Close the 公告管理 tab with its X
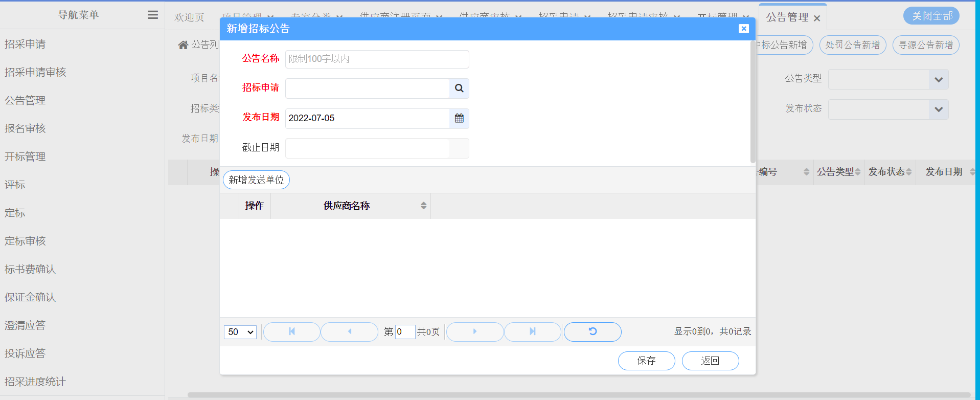 (x=817, y=18)
